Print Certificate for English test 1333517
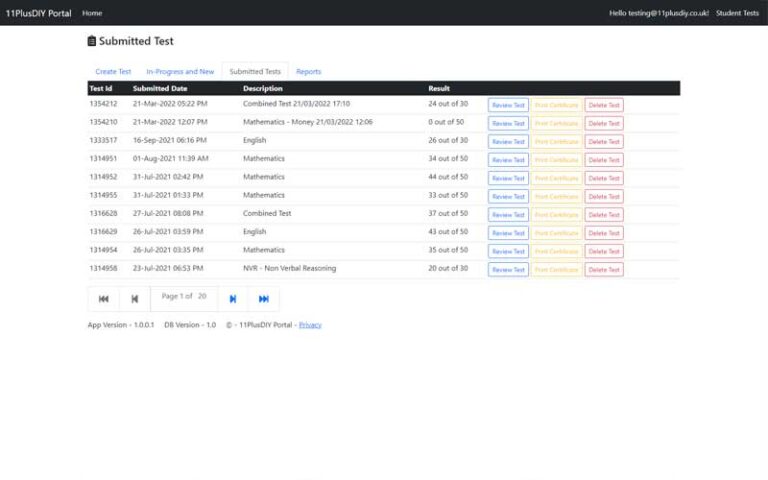Screen dimensions: 768x480 coord(556,142)
